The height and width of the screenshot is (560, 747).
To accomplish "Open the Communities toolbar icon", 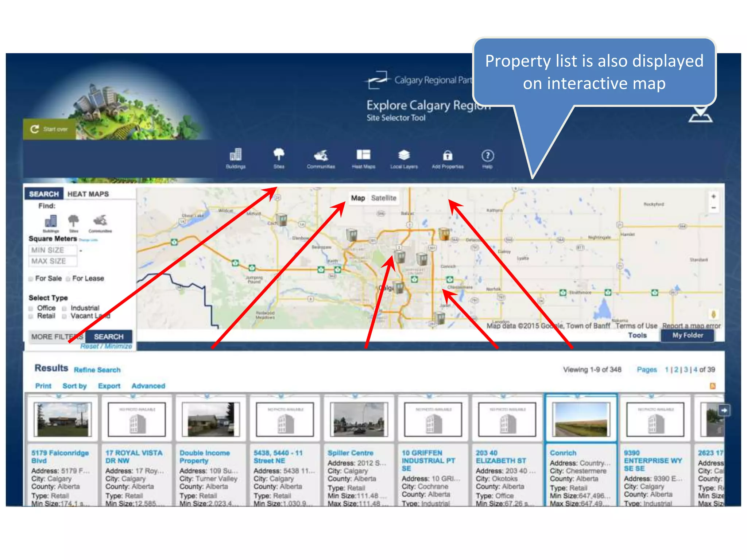I will pyautogui.click(x=321, y=158).
